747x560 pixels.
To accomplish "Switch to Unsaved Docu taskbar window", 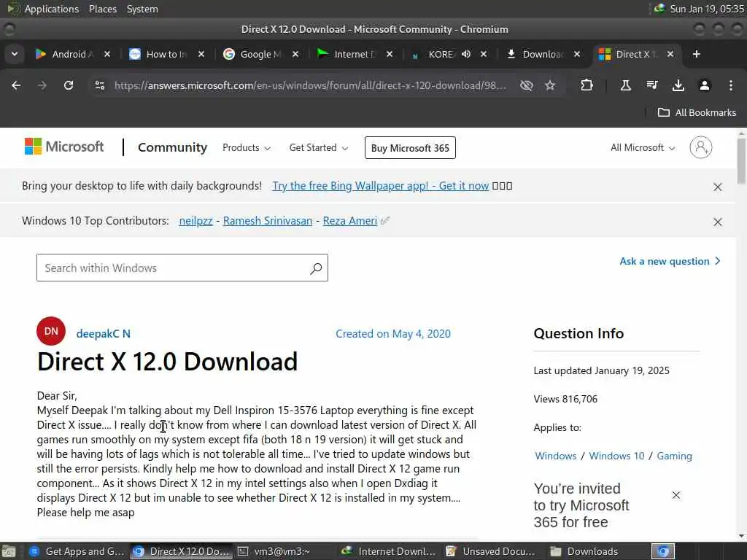I will pyautogui.click(x=492, y=551).
